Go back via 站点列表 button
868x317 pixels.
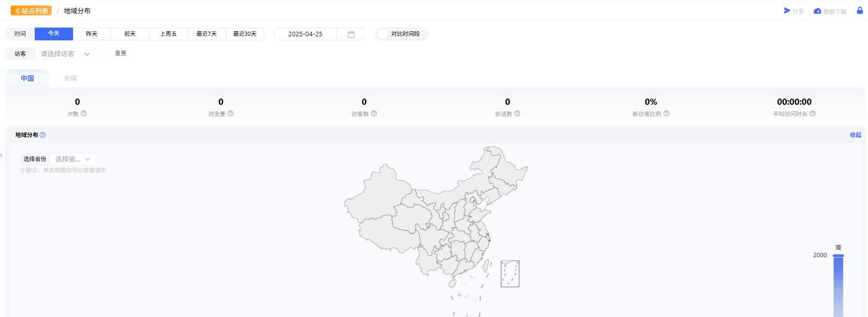tap(31, 11)
